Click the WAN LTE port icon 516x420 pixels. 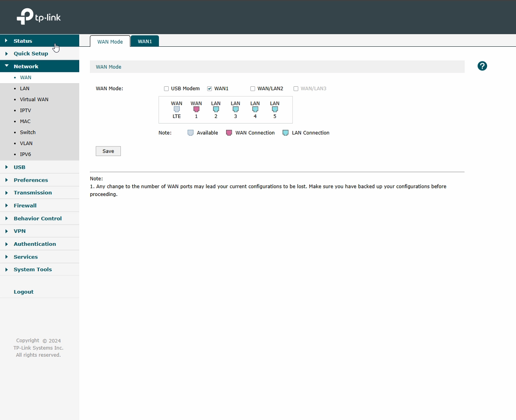tap(177, 109)
